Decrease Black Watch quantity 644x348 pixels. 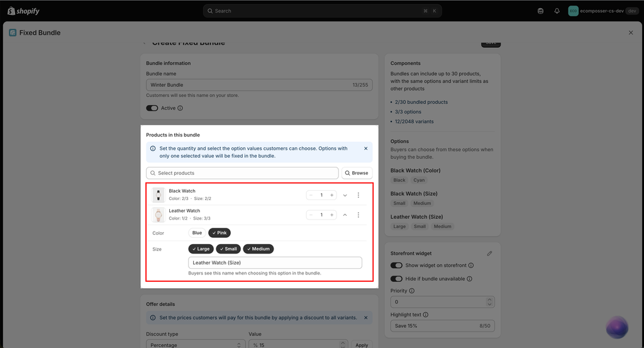[x=311, y=195]
